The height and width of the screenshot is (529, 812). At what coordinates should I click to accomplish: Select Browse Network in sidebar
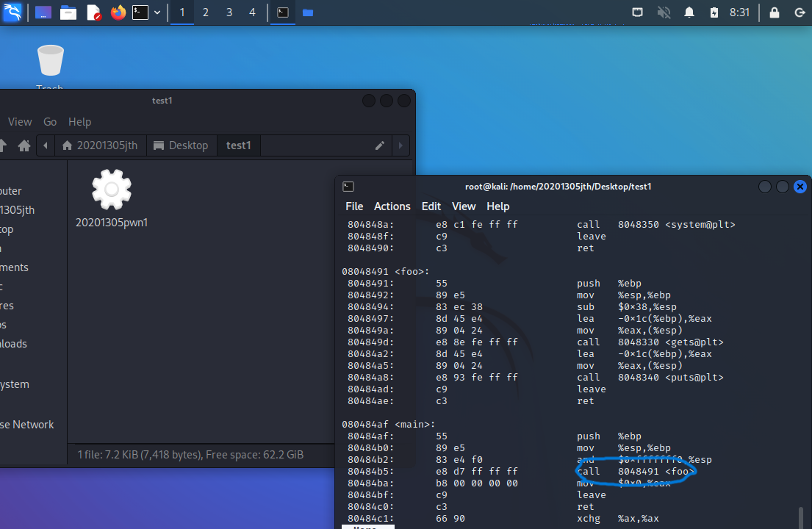(27, 425)
